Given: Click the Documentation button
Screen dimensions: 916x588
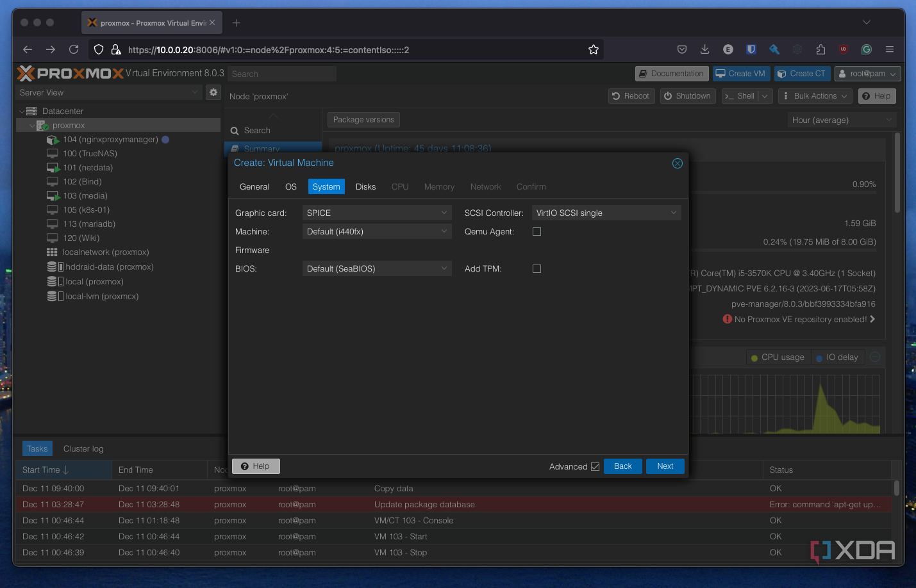Looking at the screenshot, I should point(672,74).
